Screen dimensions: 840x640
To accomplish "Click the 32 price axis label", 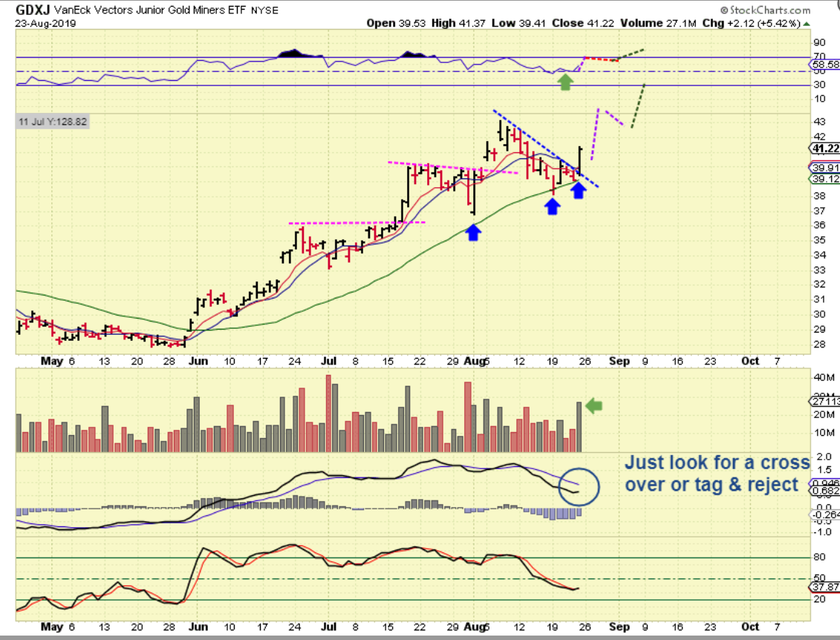I will click(819, 284).
